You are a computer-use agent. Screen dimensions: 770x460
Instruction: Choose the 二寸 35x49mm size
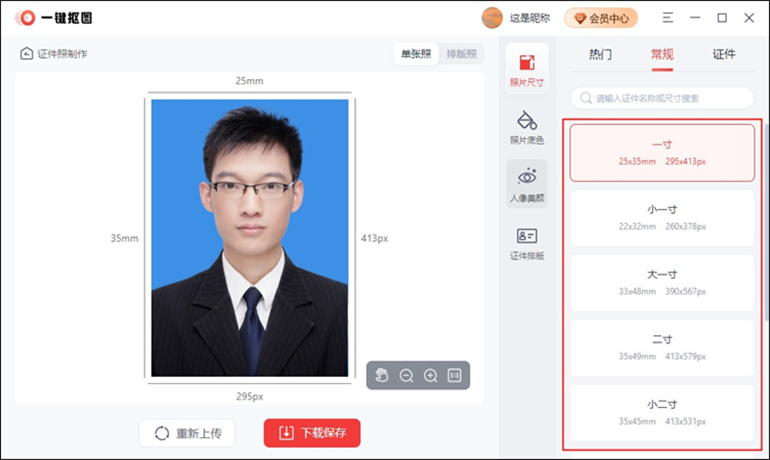[662, 348]
